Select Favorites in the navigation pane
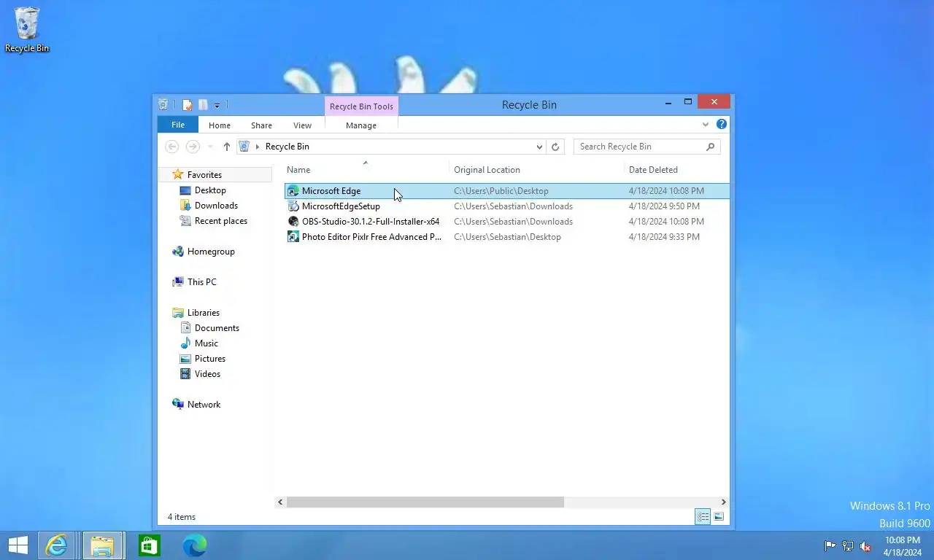934x560 pixels. [204, 175]
